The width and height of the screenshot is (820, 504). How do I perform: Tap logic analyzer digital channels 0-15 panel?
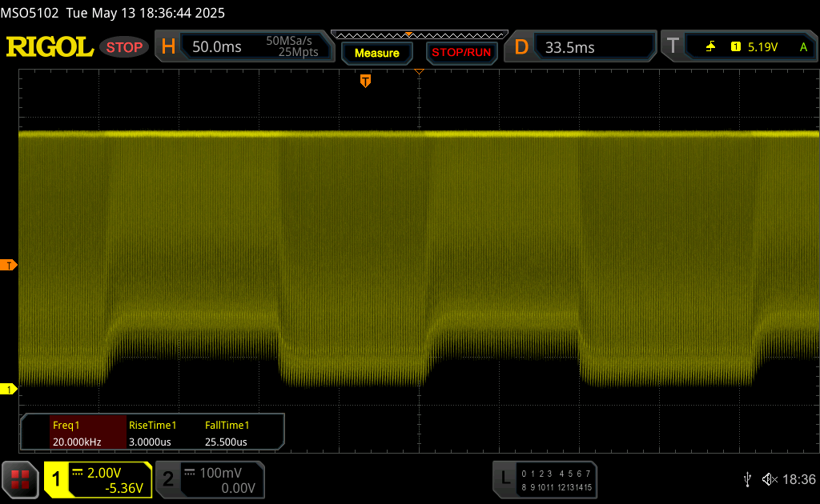point(557,481)
